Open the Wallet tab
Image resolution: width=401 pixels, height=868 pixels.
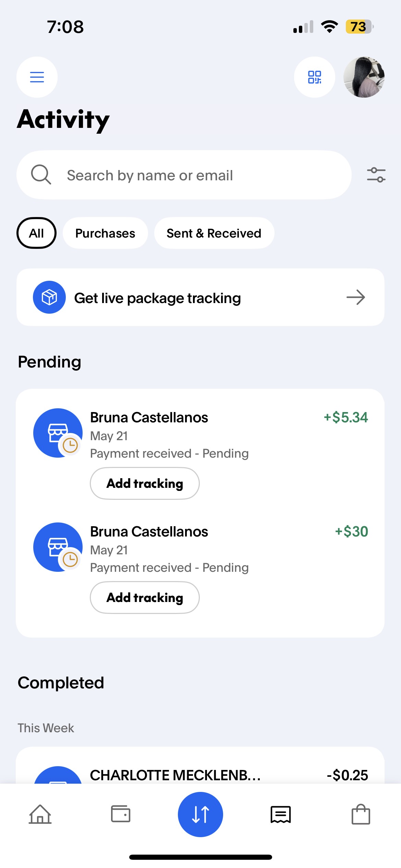tap(121, 814)
